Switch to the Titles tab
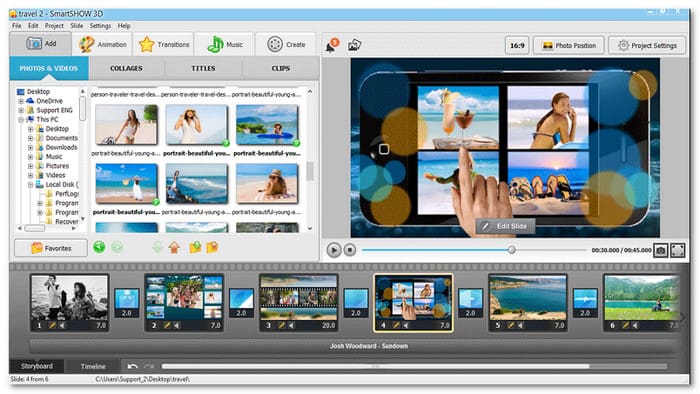Viewport: 700px width, 394px height. coord(203,68)
